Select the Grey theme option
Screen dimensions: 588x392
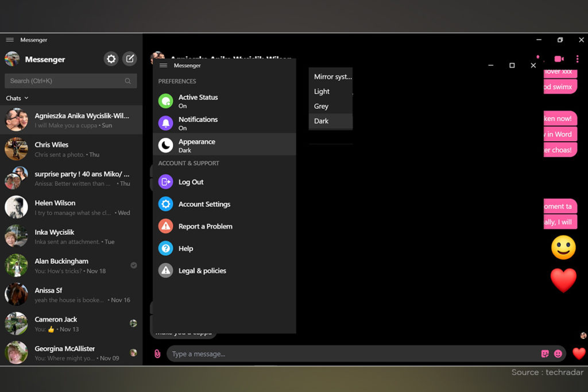click(331, 106)
